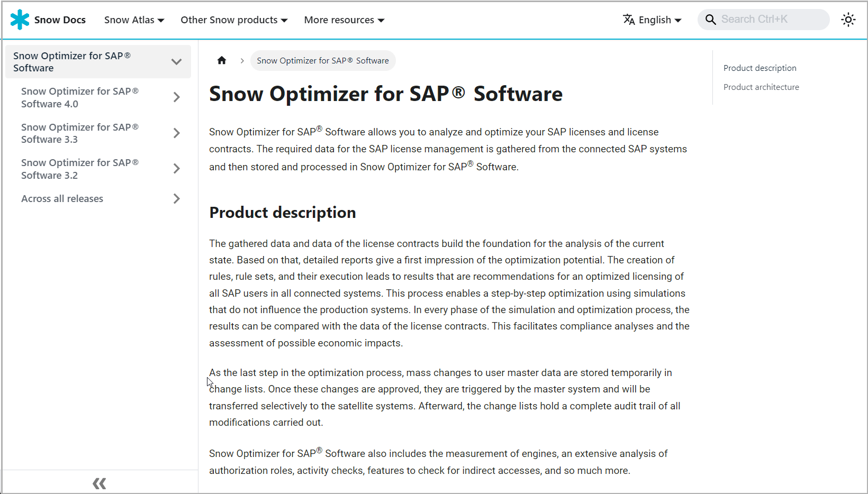The width and height of the screenshot is (868, 494).
Task: Go to home via breadcrumb house icon
Action: (222, 60)
